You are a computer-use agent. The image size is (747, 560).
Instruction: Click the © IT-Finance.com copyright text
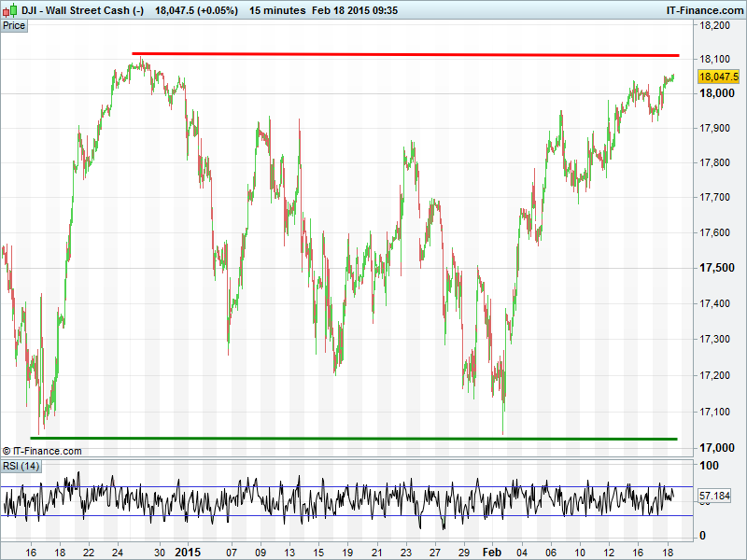coord(42,451)
